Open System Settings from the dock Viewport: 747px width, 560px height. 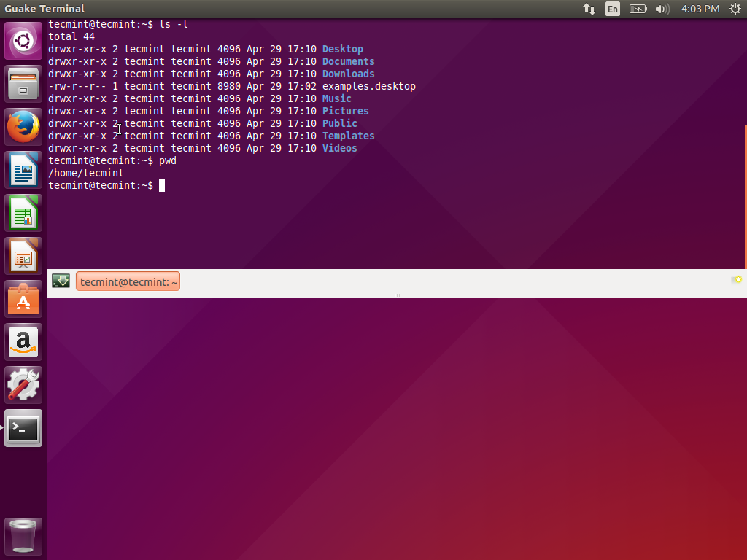pos(23,385)
